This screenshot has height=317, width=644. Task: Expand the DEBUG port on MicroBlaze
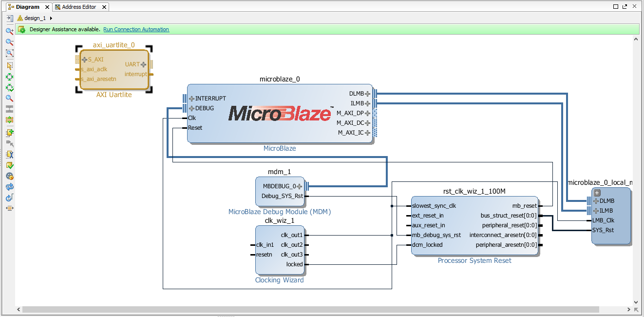(x=191, y=108)
